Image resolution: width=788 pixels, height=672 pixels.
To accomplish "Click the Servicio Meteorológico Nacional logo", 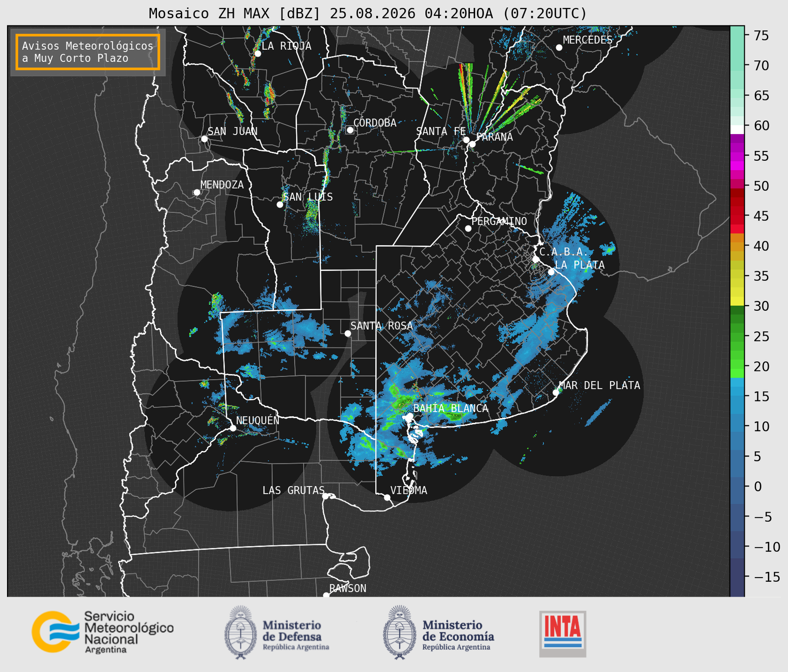I will [103, 632].
